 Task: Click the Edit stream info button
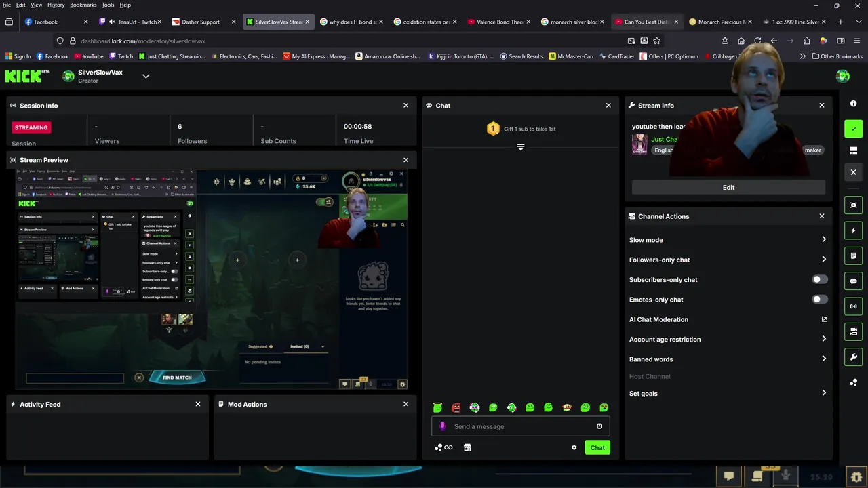click(x=728, y=187)
